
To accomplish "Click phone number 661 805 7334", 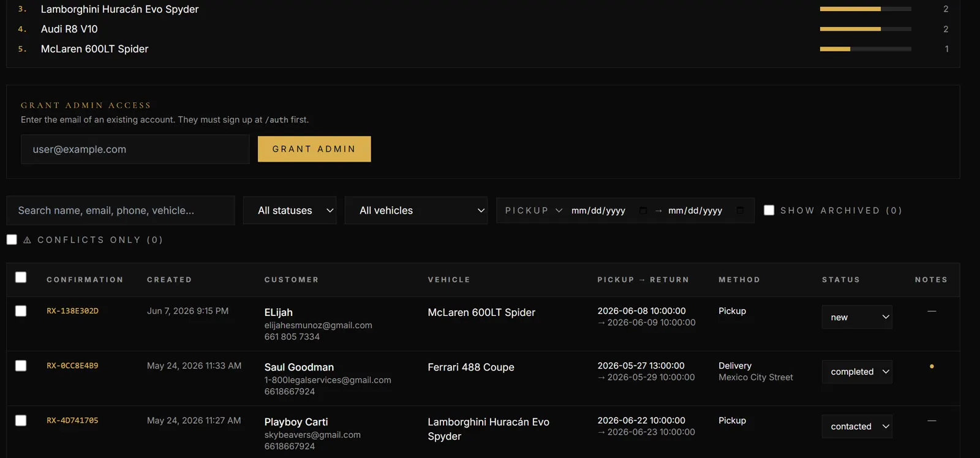I will (292, 337).
